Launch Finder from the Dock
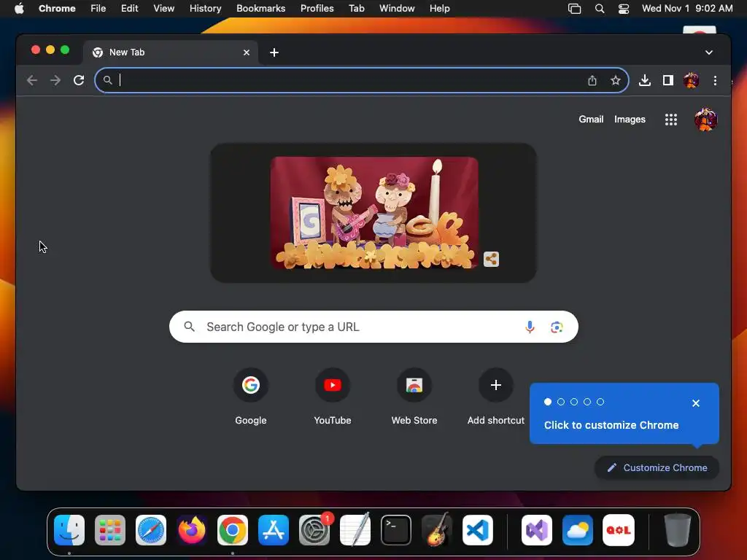747x560 pixels. coord(69,530)
